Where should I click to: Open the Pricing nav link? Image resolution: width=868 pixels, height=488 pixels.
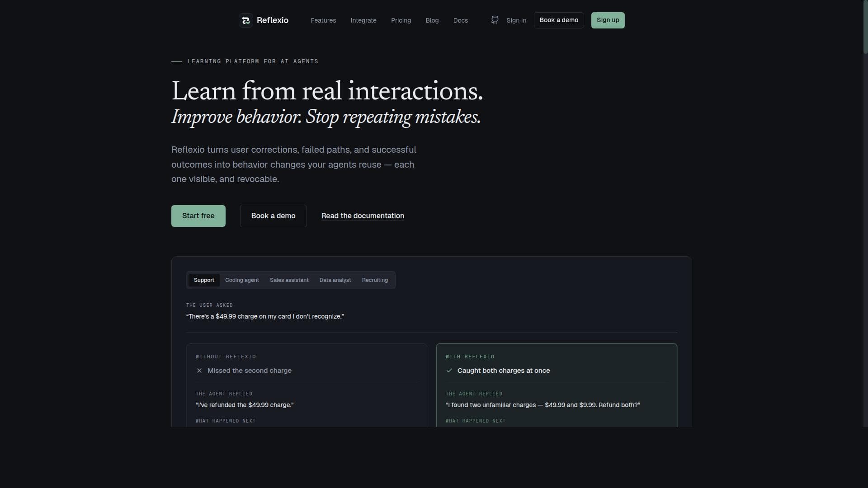(x=401, y=20)
